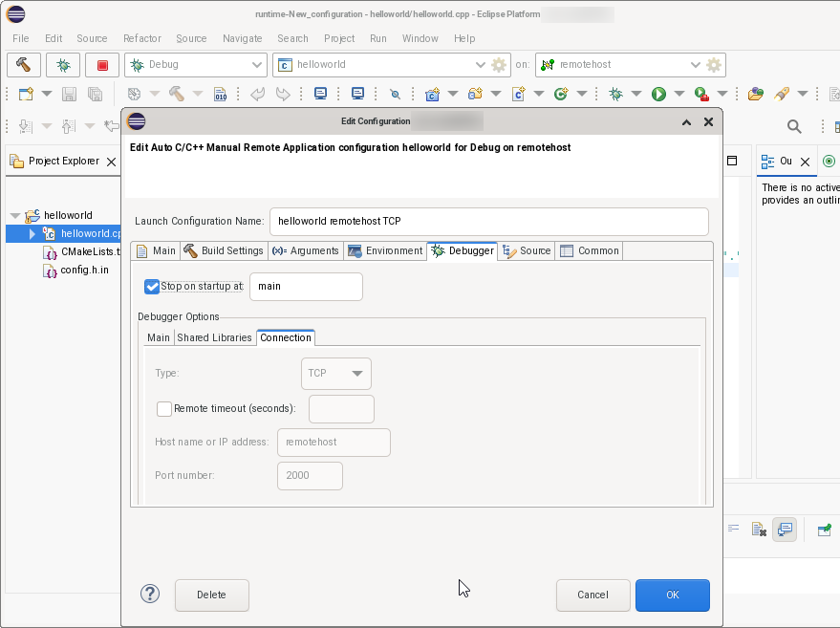
Task: Open the Connection tab under Debugger Options
Action: (x=287, y=336)
